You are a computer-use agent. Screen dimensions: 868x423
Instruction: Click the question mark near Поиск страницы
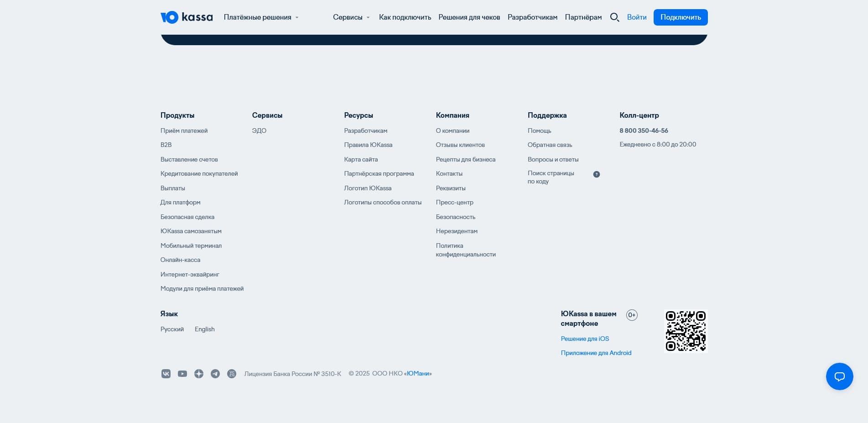[597, 174]
